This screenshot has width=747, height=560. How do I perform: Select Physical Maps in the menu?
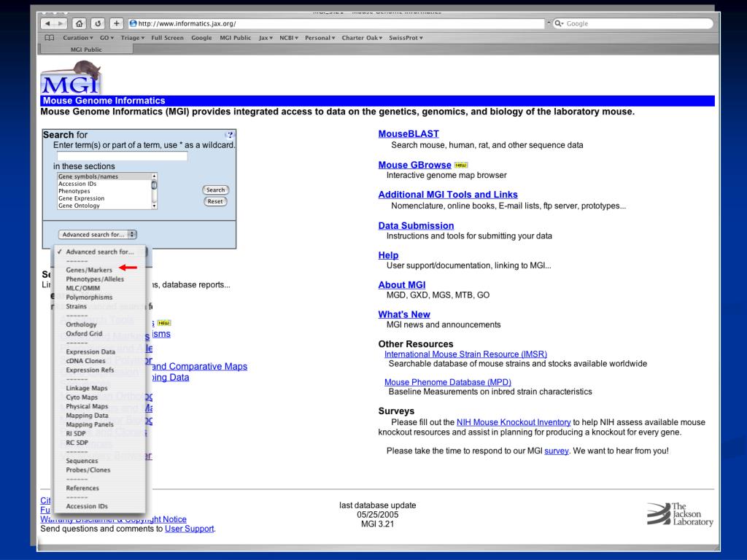pyautogui.click(x=87, y=406)
